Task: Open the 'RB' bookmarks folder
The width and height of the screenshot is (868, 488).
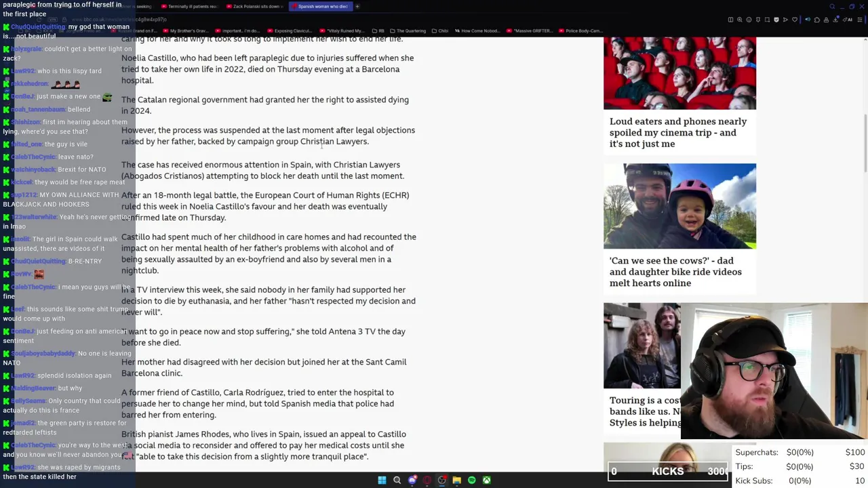Action: coord(378,30)
